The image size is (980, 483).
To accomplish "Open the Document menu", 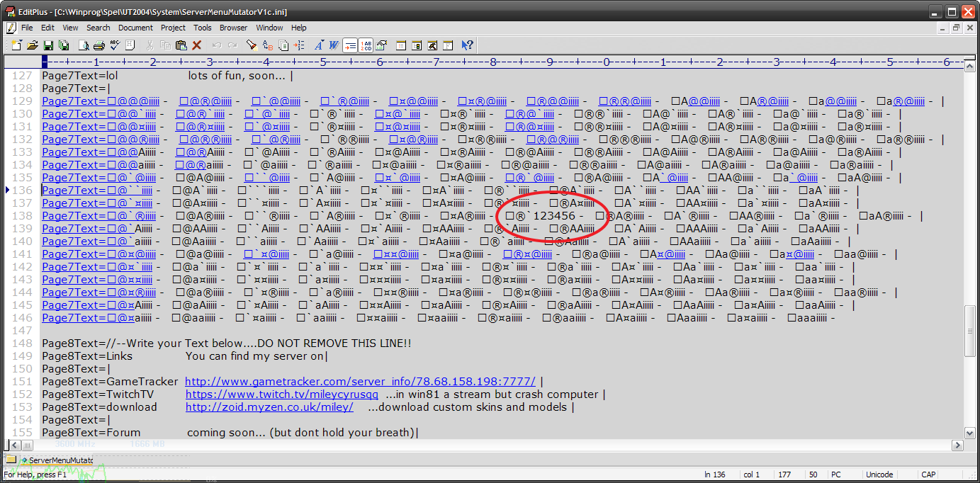I will [x=135, y=28].
